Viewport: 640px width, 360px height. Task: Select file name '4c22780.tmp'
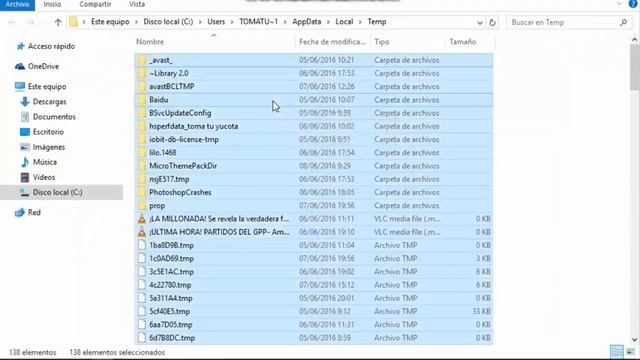coord(170,285)
